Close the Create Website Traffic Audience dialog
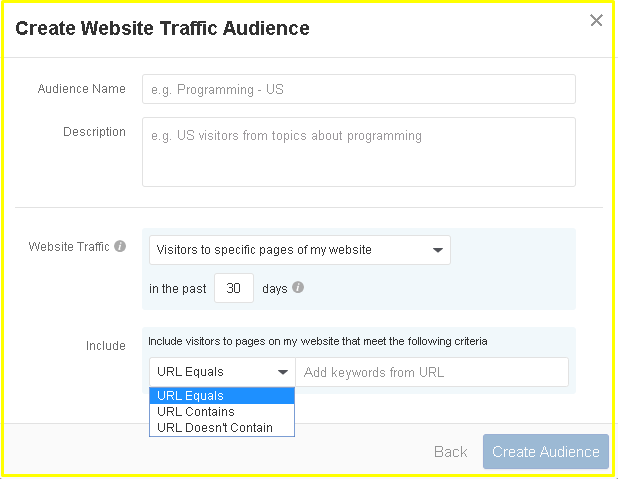The height and width of the screenshot is (479, 618). (596, 20)
